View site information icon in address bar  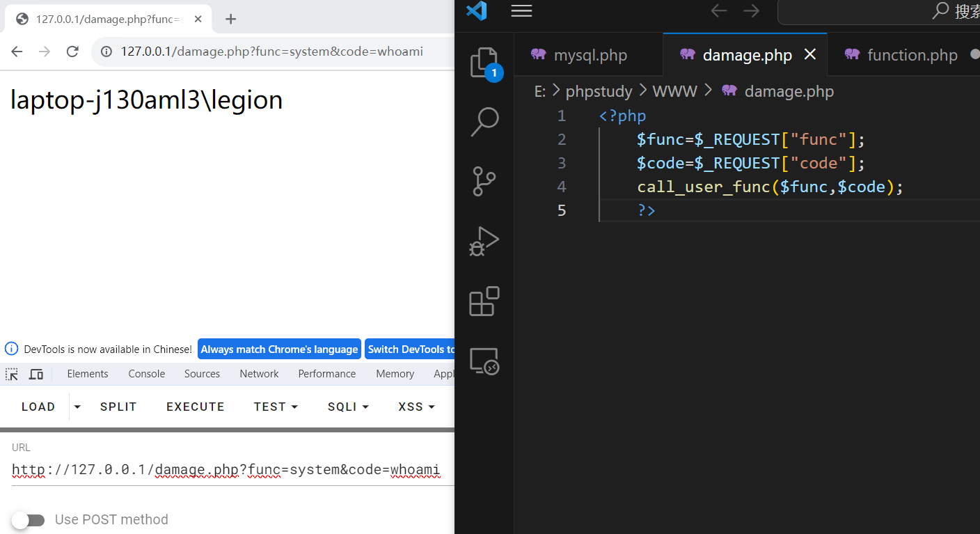click(106, 52)
